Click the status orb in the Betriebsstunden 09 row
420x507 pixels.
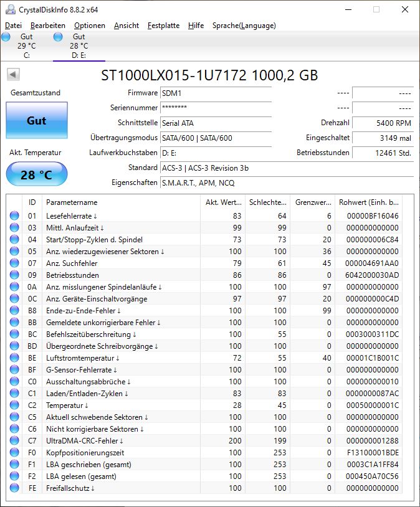[14, 275]
